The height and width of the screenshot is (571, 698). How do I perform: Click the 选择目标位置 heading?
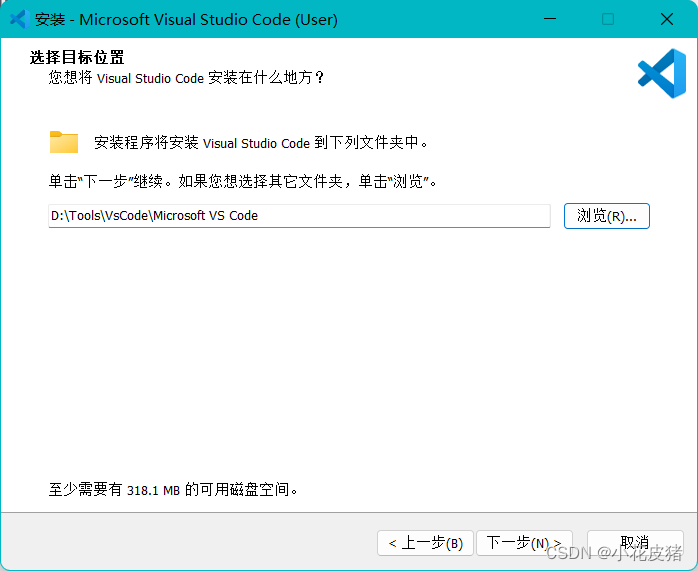pyautogui.click(x=77, y=57)
